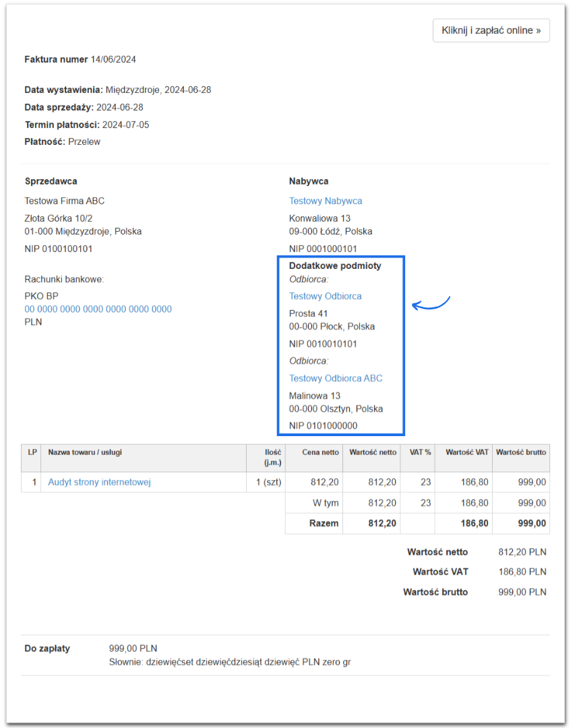Open the 'Audyt strony internetowej' product link
Screen dimensions: 577x728
click(x=99, y=483)
